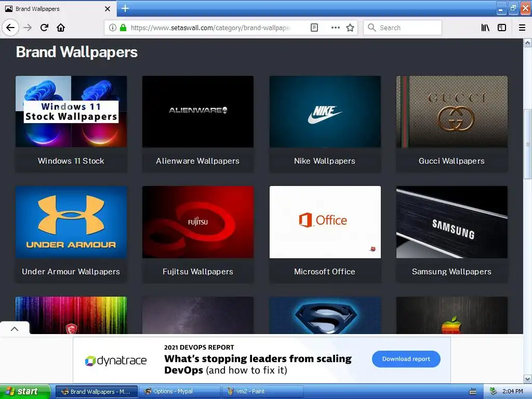Open page actions three-dot menu

coord(335,28)
